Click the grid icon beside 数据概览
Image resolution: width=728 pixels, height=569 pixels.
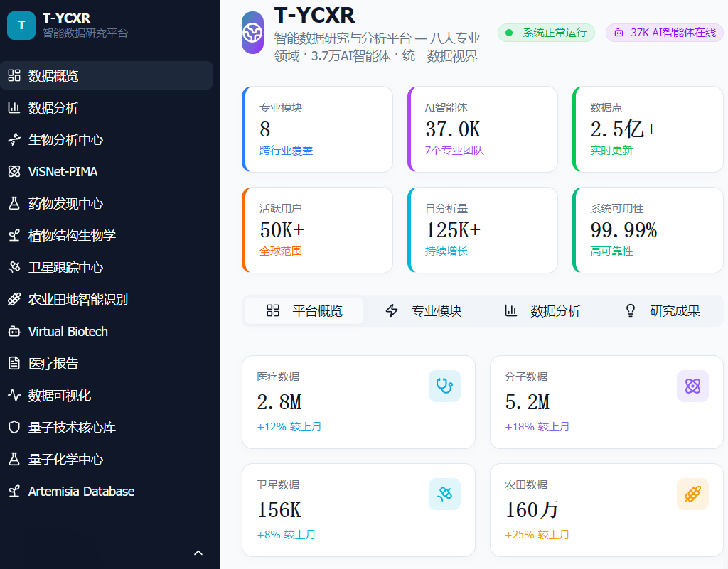(x=14, y=75)
